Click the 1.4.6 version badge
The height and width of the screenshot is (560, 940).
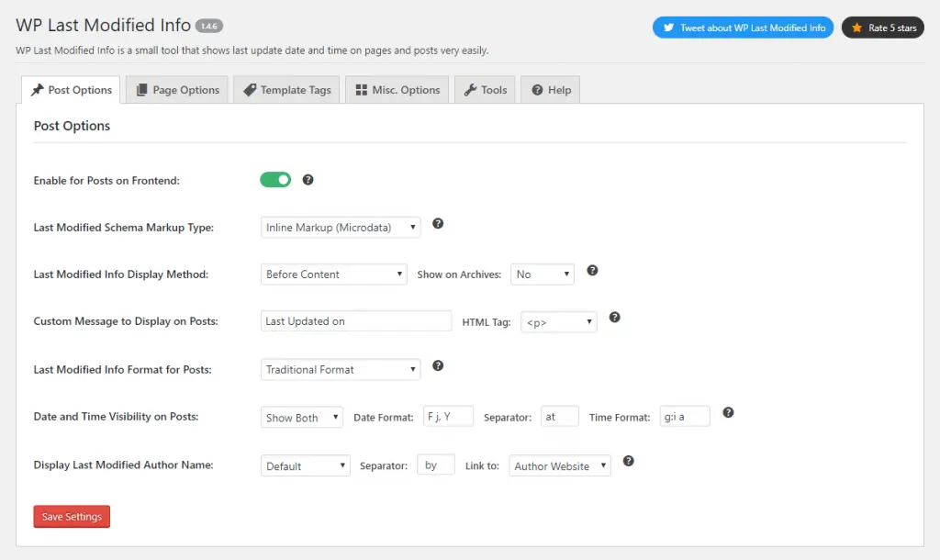(209, 26)
